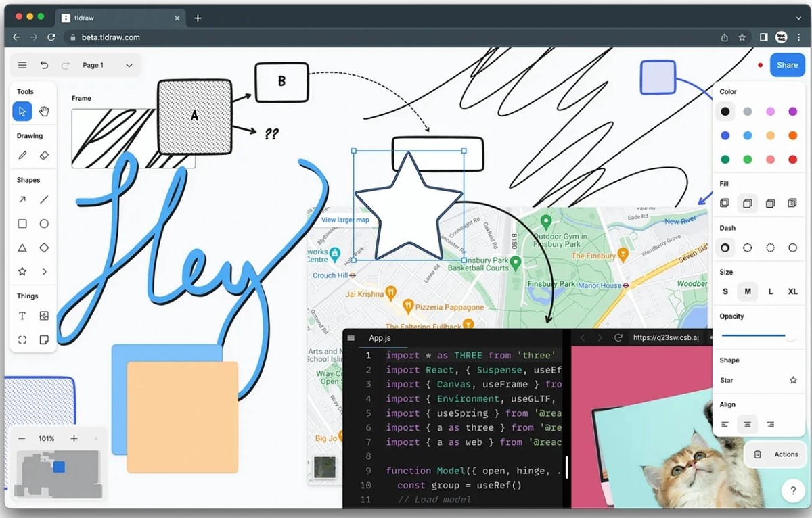812x518 pixels.
Task: Open the Page 1 dropdown
Action: pos(107,65)
